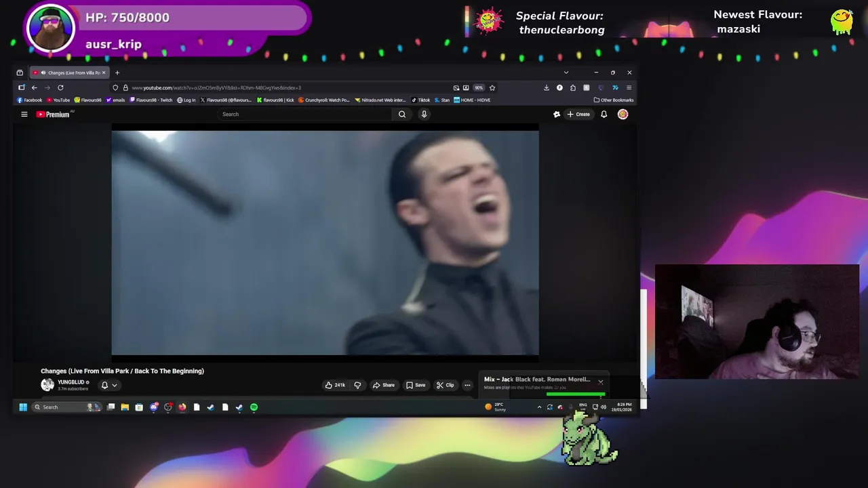The image size is (868, 488).
Task: Open the emails bookmark
Action: pyautogui.click(x=115, y=100)
